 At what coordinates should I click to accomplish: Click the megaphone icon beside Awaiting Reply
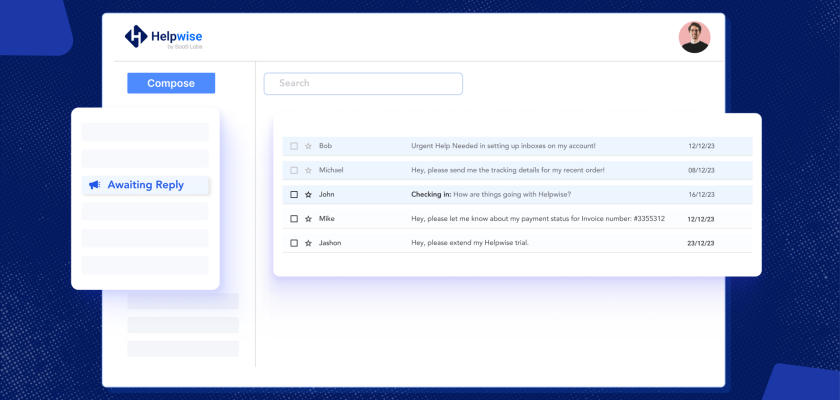tap(94, 185)
